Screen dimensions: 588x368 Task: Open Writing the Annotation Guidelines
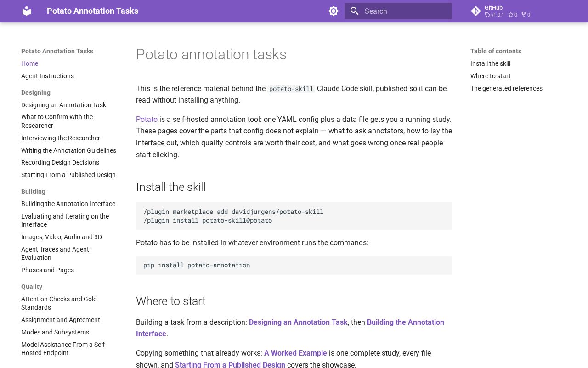[x=68, y=150]
